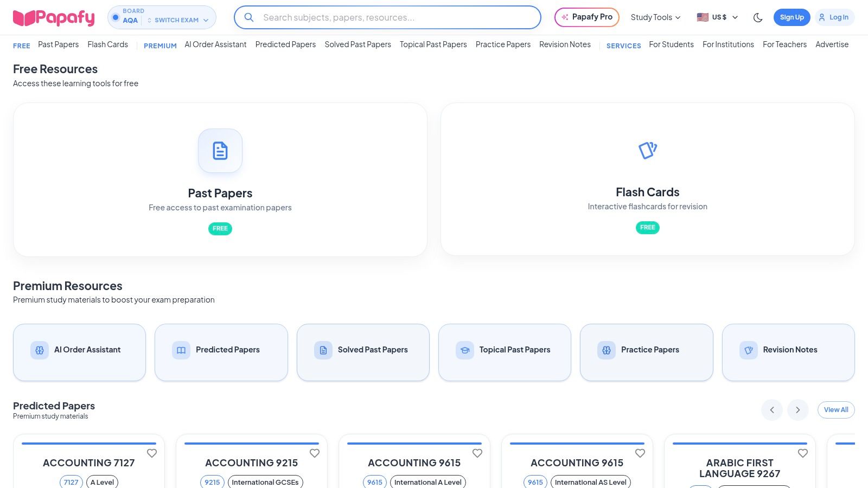Click the Solved Past Papers file icon
The image size is (868, 488).
coord(323,350)
